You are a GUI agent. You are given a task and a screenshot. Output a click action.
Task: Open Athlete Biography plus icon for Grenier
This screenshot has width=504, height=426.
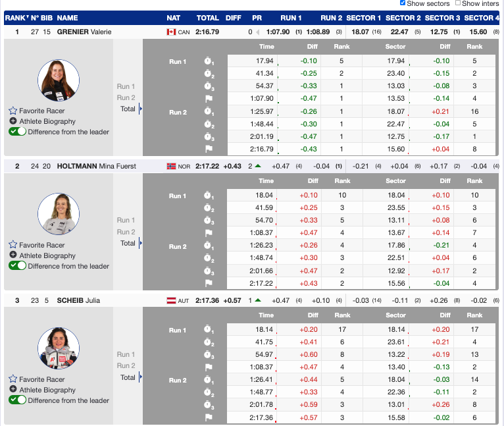(13, 121)
